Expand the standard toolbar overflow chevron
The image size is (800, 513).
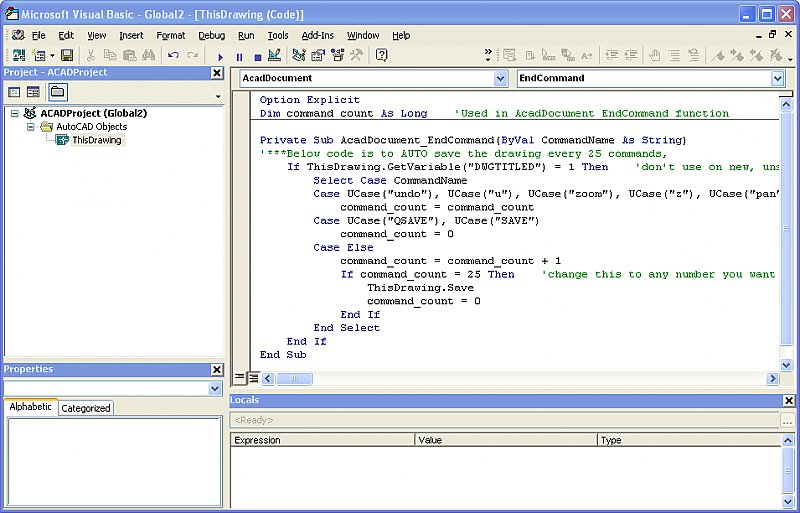(x=488, y=55)
